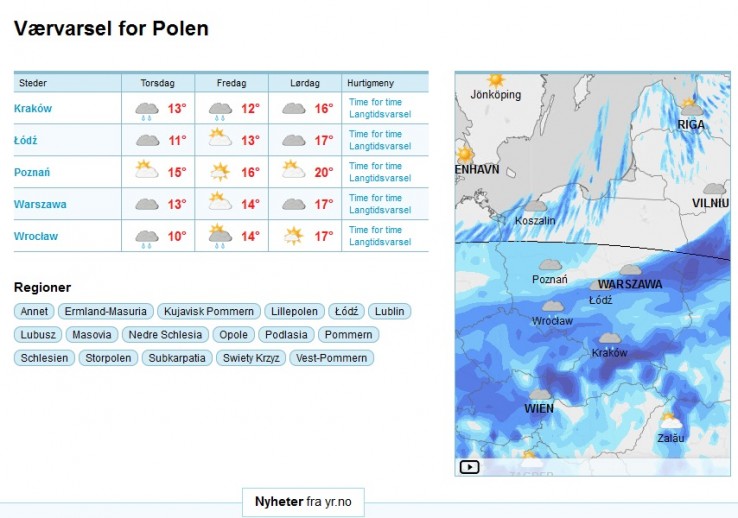738x518 pixels.
Task: Open 'Langtidsvarsel' for Wrocław
Action: click(x=380, y=242)
